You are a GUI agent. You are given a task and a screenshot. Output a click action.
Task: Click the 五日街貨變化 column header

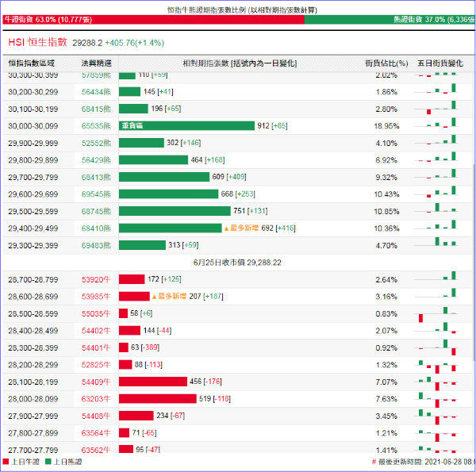pos(440,63)
